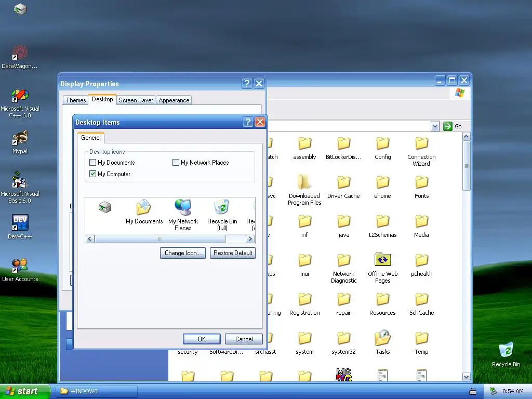
Task: Select the Mypal desktop shortcut
Action: point(20,142)
